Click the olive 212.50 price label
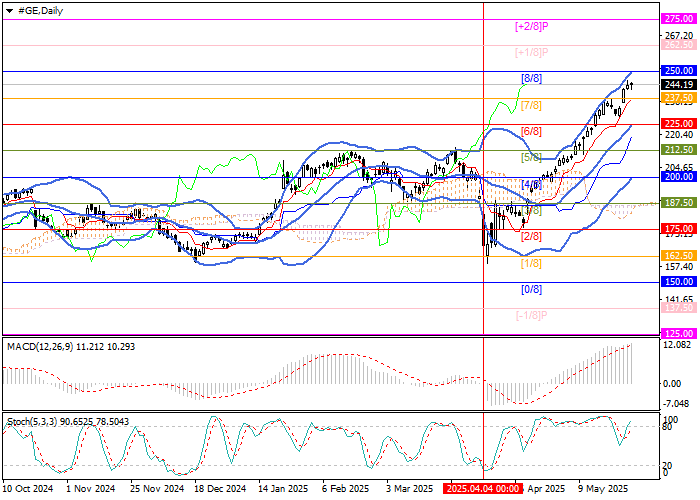The width and height of the screenshot is (700, 500). pyautogui.click(x=678, y=150)
